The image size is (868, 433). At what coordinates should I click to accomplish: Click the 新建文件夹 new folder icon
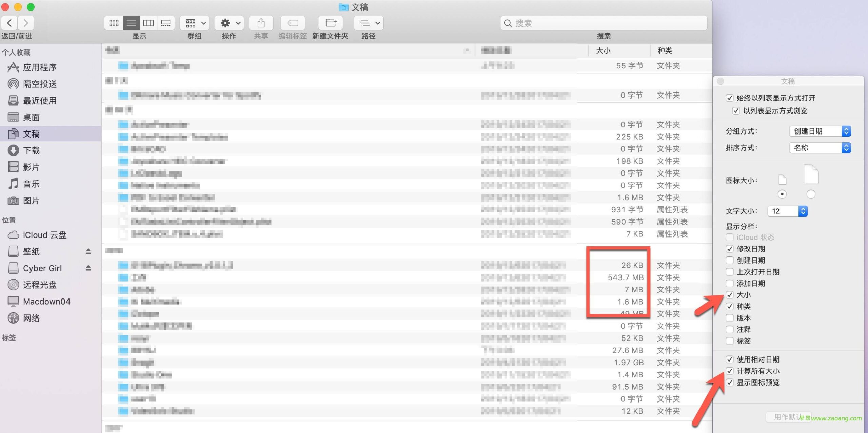coord(331,23)
